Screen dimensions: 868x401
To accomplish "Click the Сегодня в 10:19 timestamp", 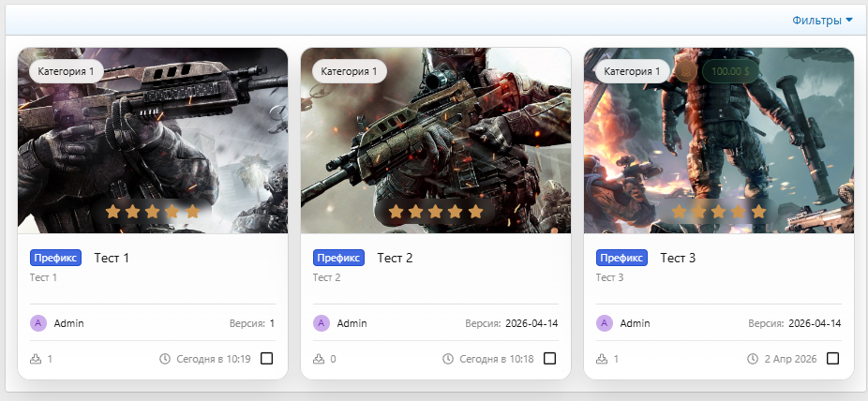I will tap(214, 359).
